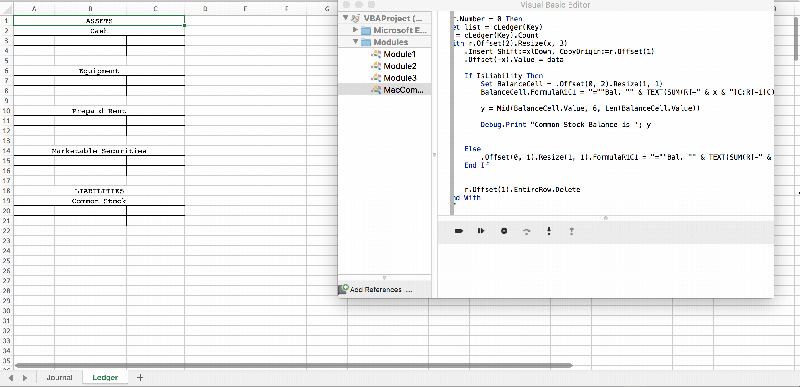Click the Step Out debug icon
The image size is (800, 387).
tap(571, 231)
